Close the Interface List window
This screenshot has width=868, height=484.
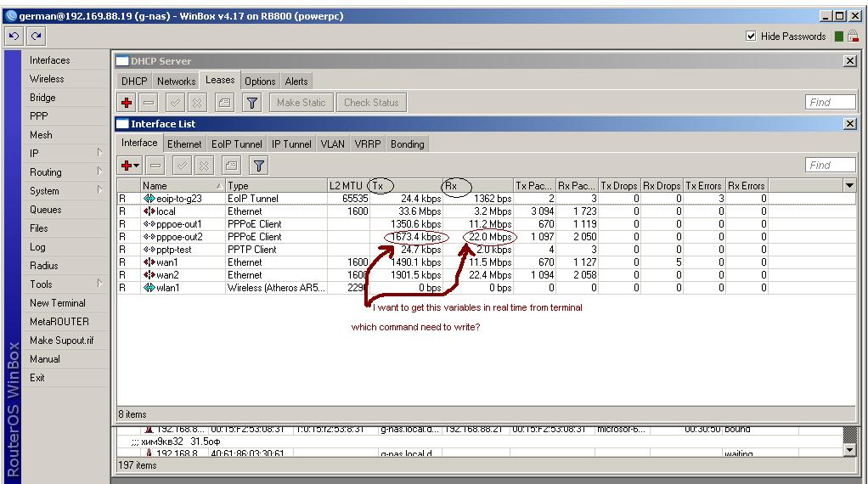tap(850, 124)
